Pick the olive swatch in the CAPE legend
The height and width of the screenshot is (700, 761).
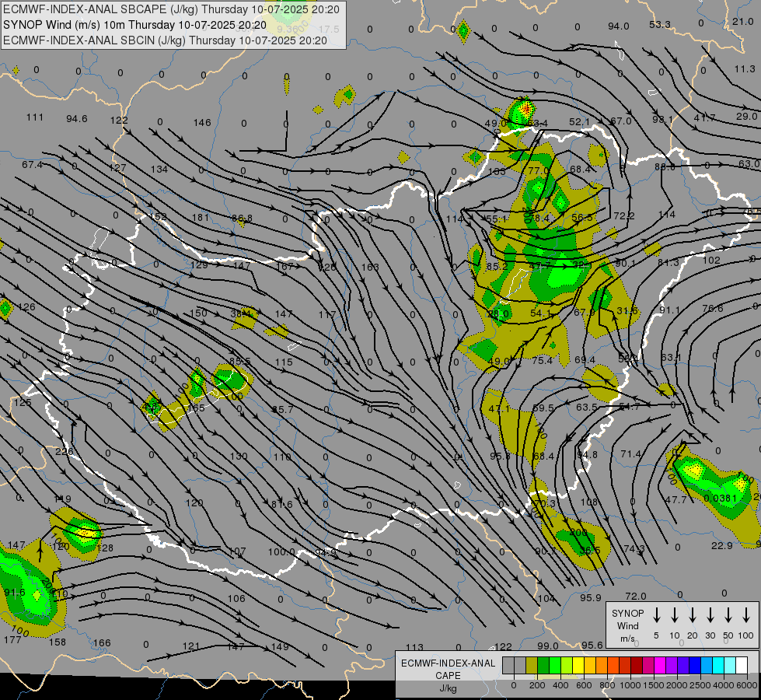(532, 666)
